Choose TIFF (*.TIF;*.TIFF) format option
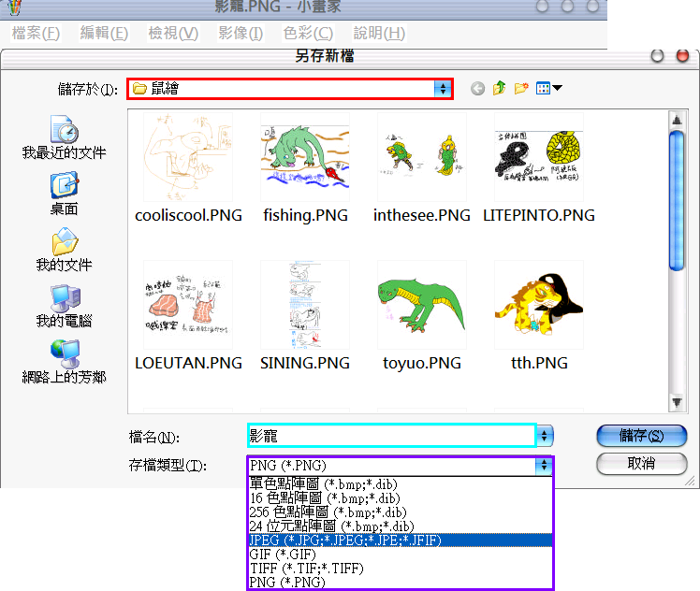 tap(400, 569)
